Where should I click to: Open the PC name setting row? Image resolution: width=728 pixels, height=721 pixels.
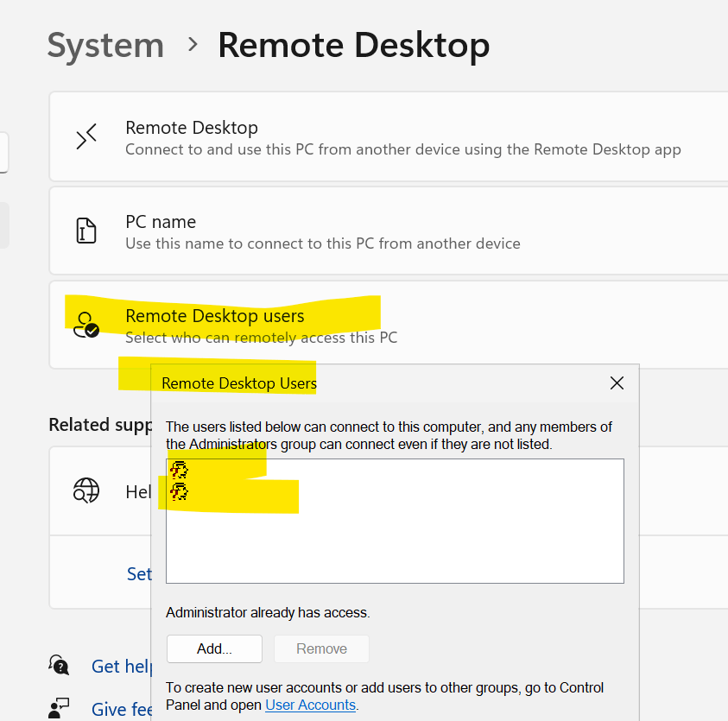389,231
